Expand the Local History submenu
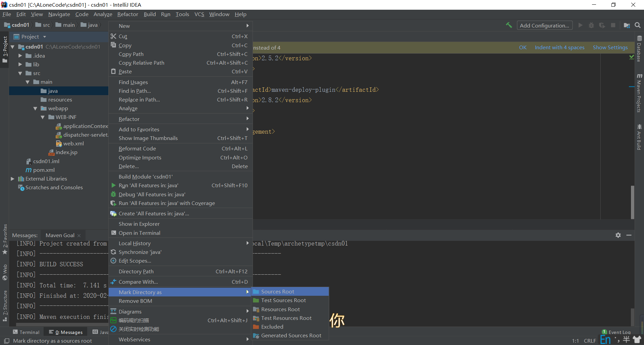The image size is (644, 345). coord(180,243)
